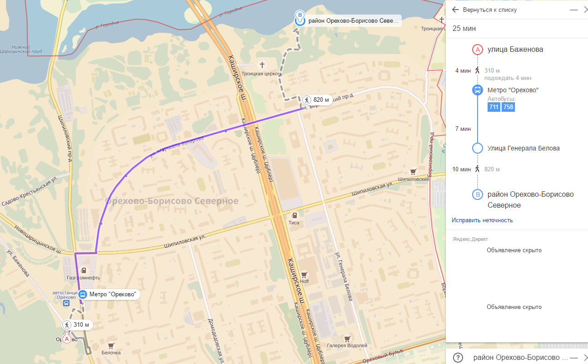Collapse the route panel with the minus icon
The height and width of the screenshot is (364, 588).
574,10
